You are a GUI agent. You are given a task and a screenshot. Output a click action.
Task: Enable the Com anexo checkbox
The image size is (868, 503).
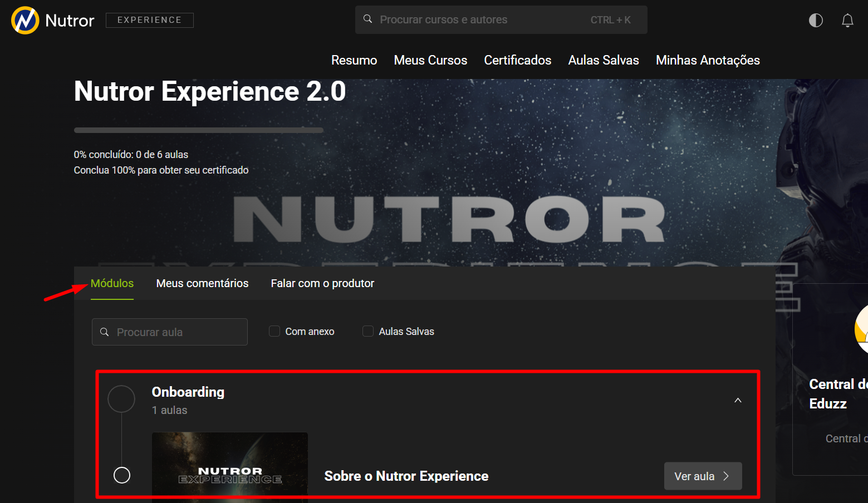[274, 331]
